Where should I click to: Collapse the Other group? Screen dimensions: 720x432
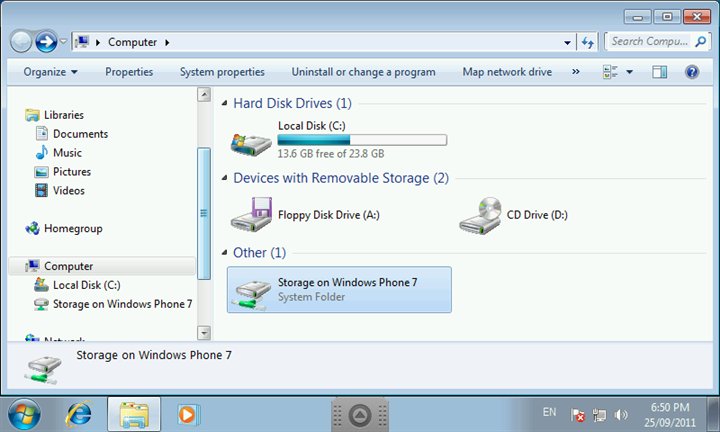click(225, 252)
